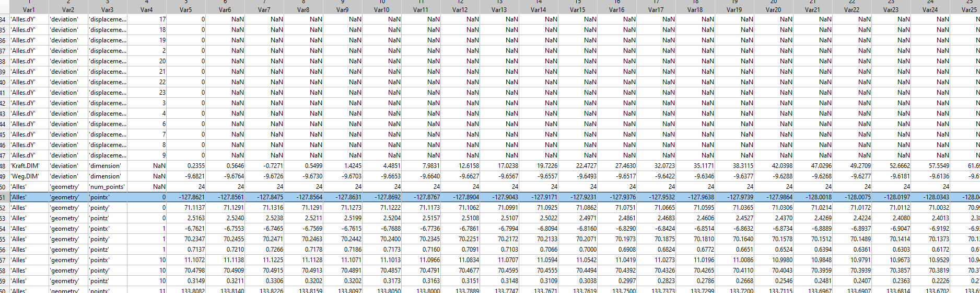Click the Var20 column header
This screenshot has height=293, width=980.
click(x=773, y=9)
